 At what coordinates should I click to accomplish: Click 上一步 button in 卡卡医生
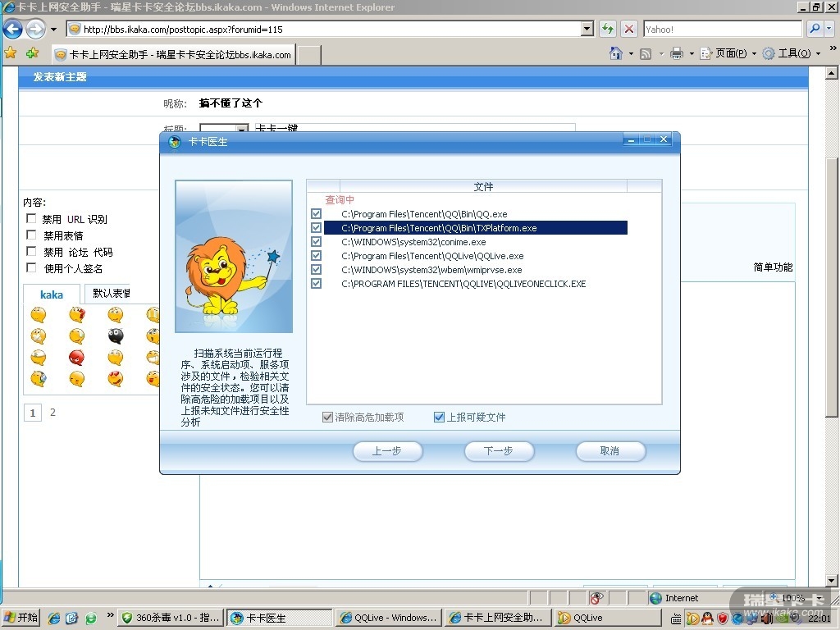coord(387,451)
